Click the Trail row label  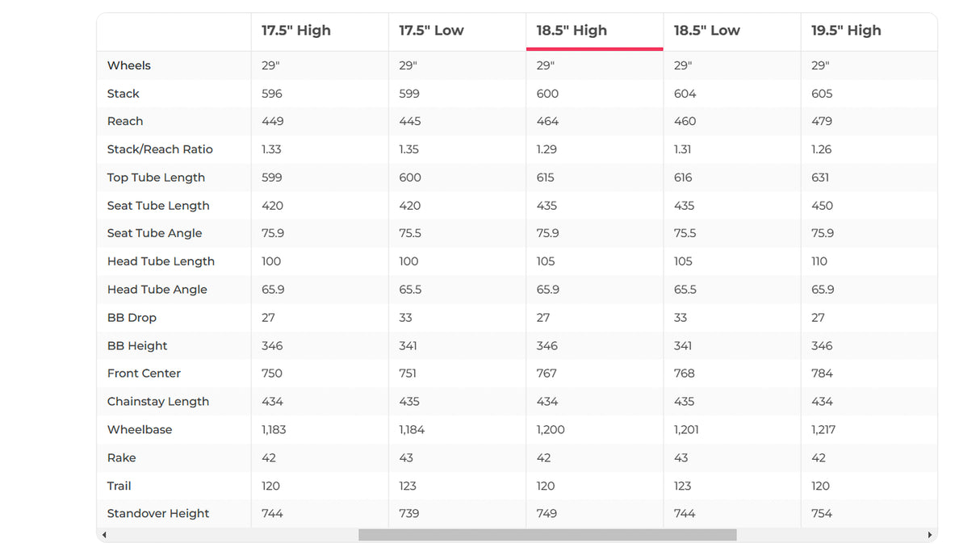tap(119, 486)
